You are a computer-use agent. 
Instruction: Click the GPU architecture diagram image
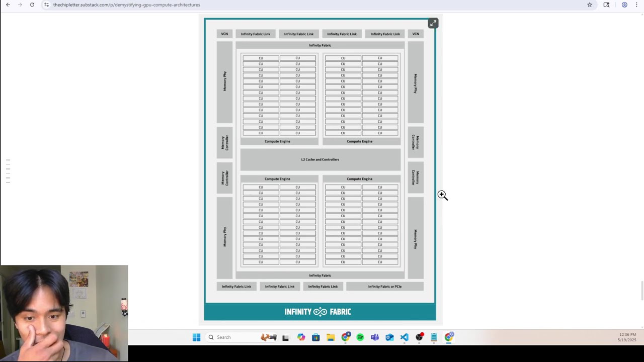(x=320, y=169)
